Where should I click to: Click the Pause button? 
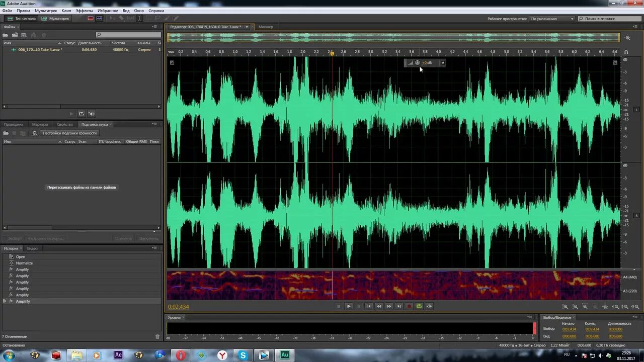pyautogui.click(x=359, y=306)
